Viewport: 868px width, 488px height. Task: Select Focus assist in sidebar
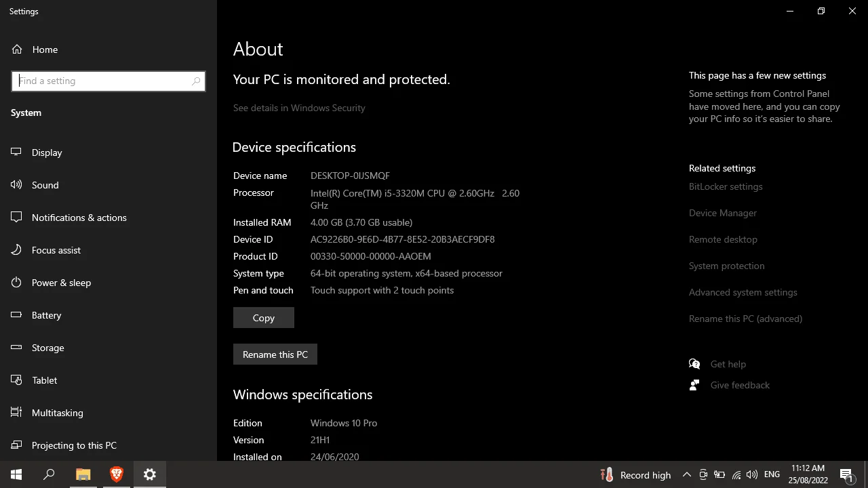click(x=108, y=250)
